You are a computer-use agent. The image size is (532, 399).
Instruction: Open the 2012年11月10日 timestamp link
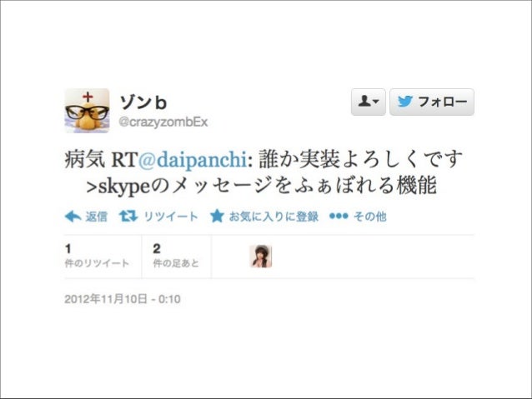click(123, 299)
